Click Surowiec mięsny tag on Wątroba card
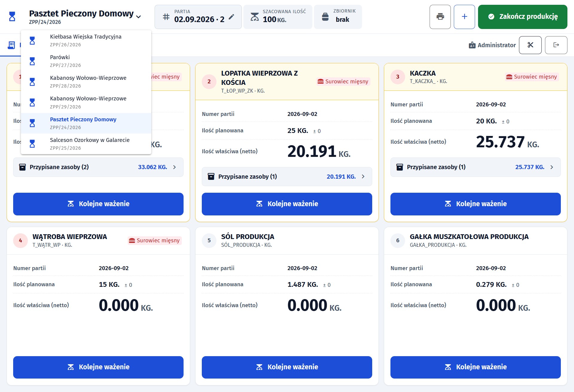 click(154, 241)
